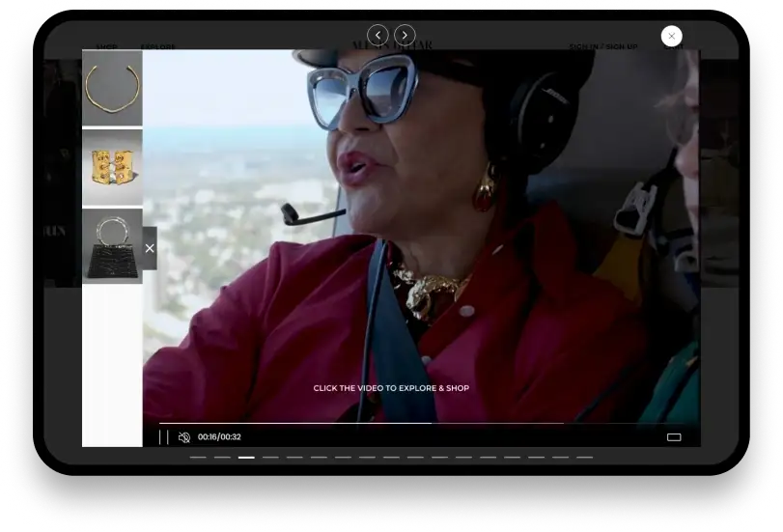Follow the SIGN IN / SIGN UP link

point(603,46)
